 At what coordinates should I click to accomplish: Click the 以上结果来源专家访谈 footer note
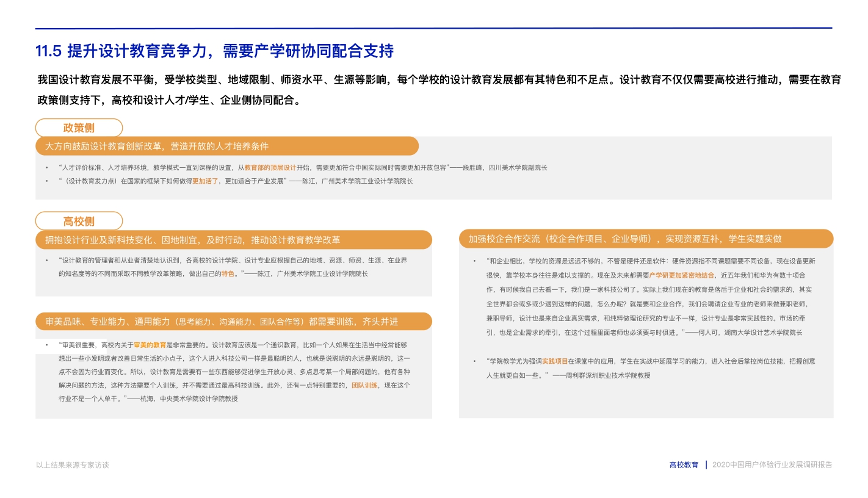coord(71,464)
